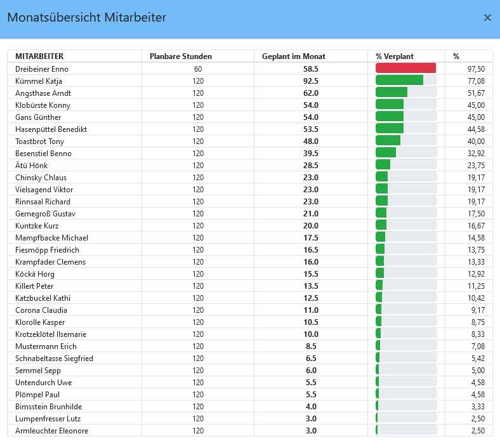Select employee Besenstiel Benno
The width and height of the screenshot is (500, 448).
[x=43, y=154]
